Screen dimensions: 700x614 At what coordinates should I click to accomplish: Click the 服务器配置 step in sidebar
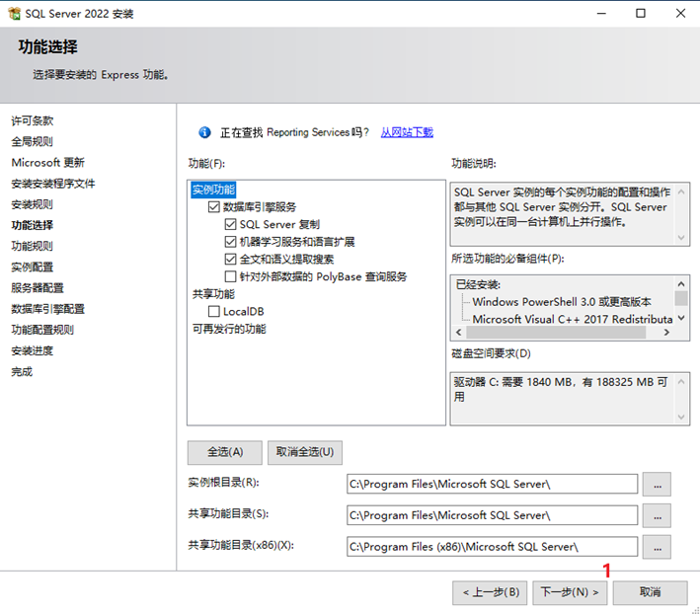tap(38, 288)
